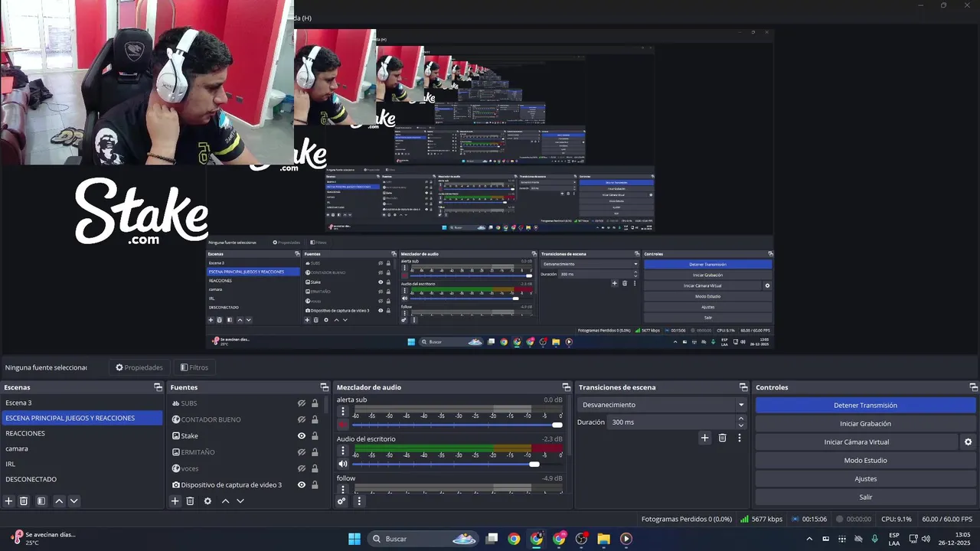Select the IRL scene
The height and width of the screenshot is (551, 980).
(81, 464)
